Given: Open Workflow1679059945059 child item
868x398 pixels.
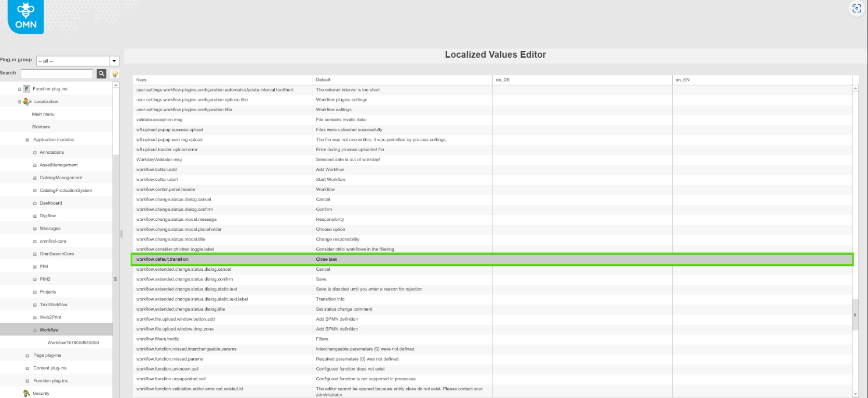Looking at the screenshot, I should point(73,343).
